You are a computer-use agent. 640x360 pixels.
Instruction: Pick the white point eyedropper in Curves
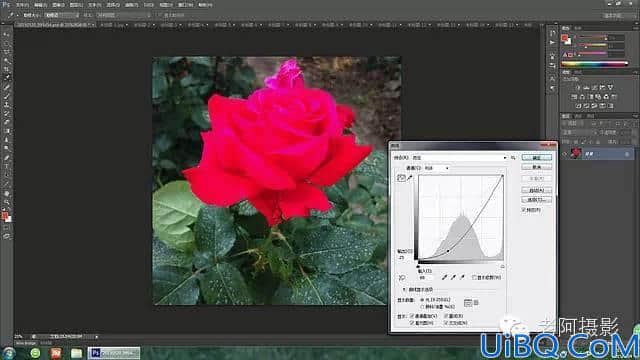[x=462, y=277]
